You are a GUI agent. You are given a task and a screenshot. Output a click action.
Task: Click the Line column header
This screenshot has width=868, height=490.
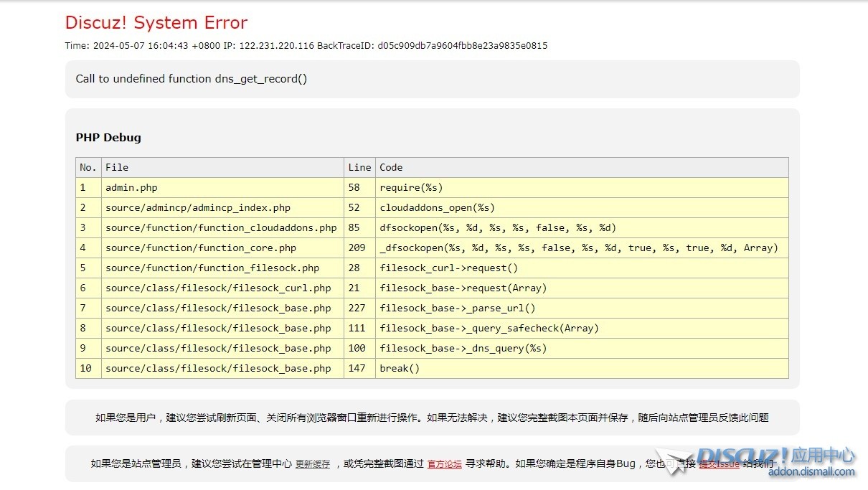click(x=359, y=168)
